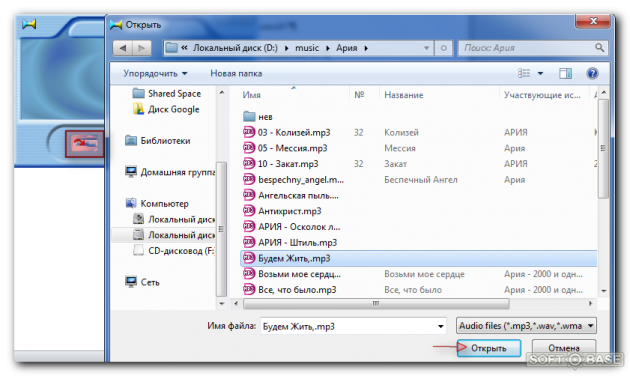Click the open-file icon in the background player window
Screen dimensions: 630x376
(x=84, y=143)
